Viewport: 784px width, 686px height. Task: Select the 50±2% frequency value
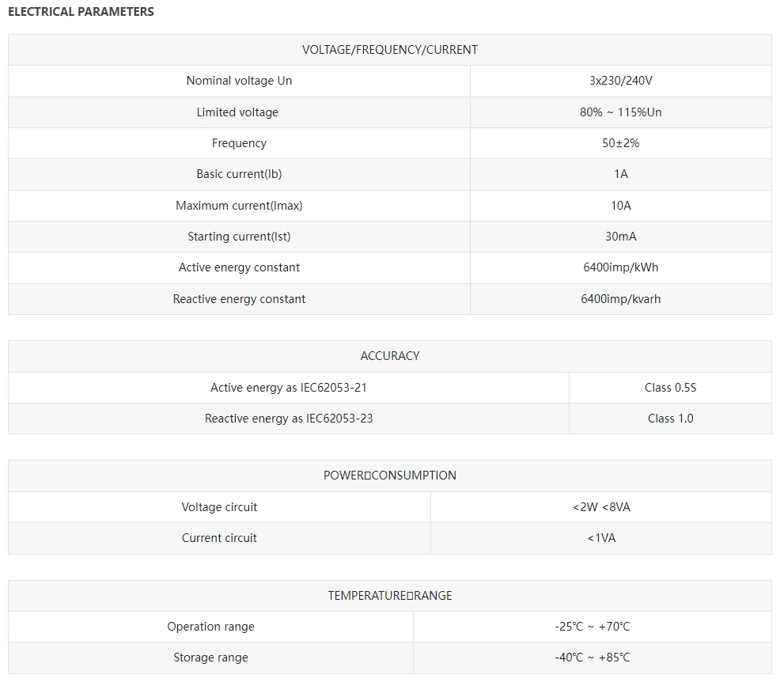tap(620, 143)
